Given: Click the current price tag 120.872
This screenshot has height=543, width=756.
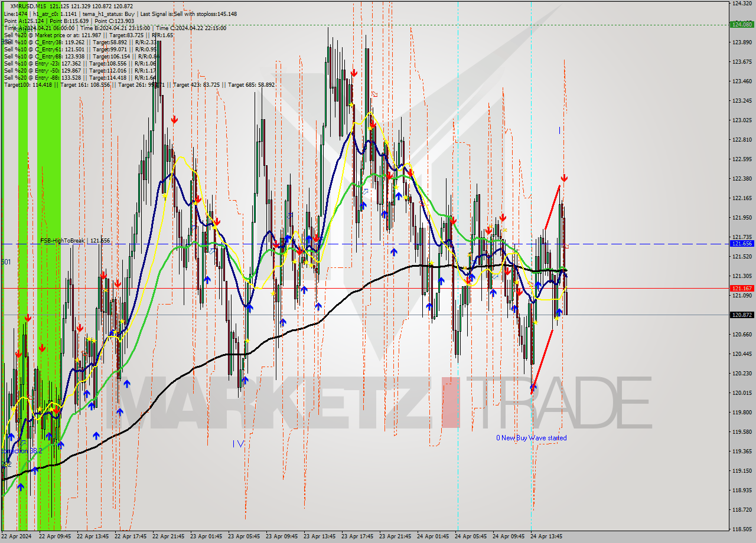Looking at the screenshot, I should coord(742,315).
